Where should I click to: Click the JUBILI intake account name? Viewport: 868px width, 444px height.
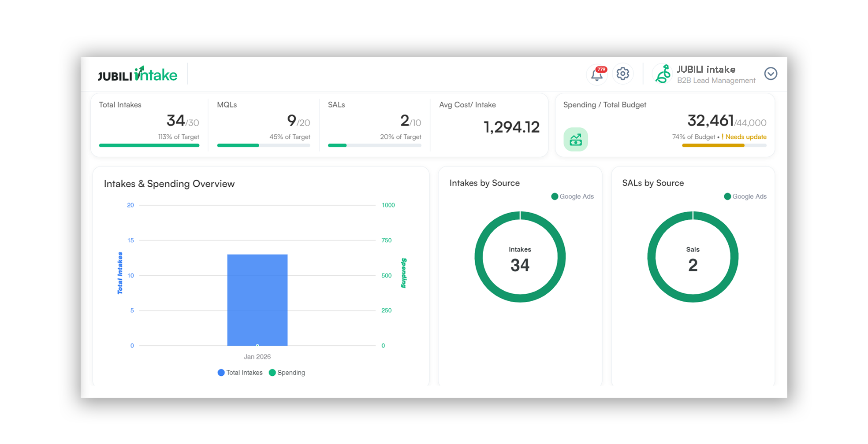tap(706, 70)
